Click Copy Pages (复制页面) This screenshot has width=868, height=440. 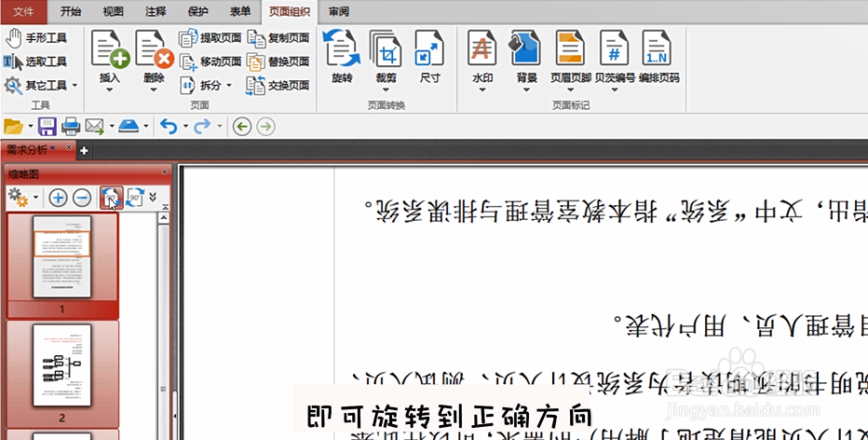click(278, 38)
